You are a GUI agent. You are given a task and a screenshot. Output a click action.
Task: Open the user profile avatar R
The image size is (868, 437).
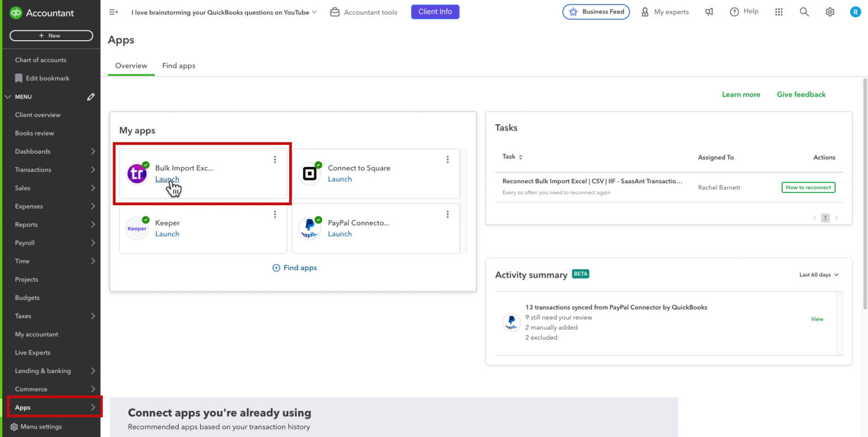click(x=855, y=12)
